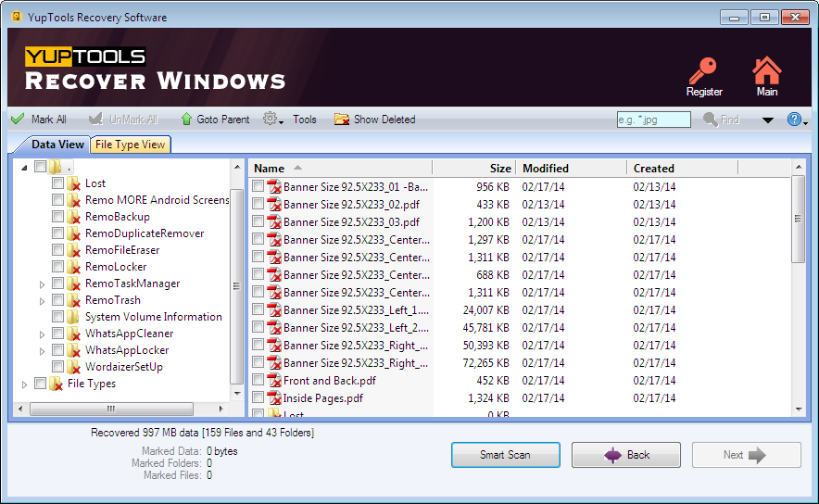The height and width of the screenshot is (504, 819).
Task: Click RemoBackup deleted folder icon
Action: coord(73,217)
